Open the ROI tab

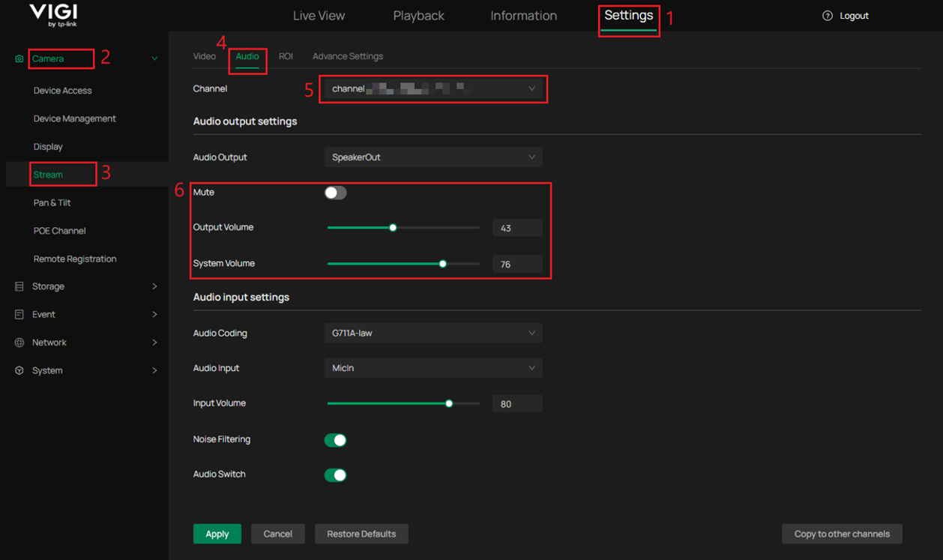(286, 56)
